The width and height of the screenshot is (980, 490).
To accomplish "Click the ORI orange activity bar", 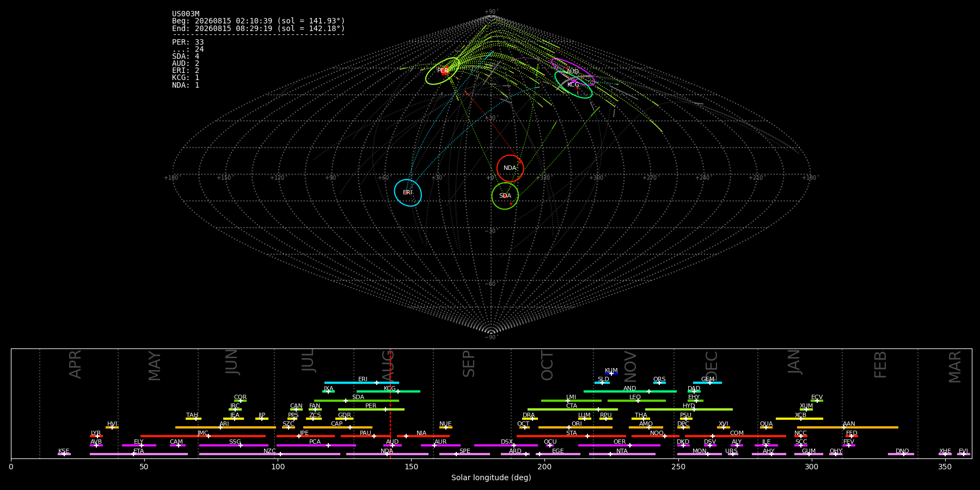I will (575, 427).
